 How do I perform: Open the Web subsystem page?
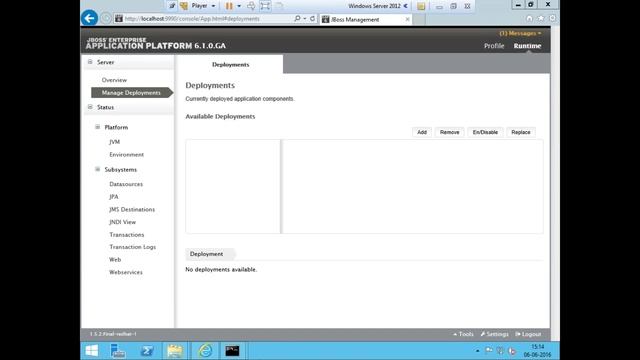click(115, 260)
